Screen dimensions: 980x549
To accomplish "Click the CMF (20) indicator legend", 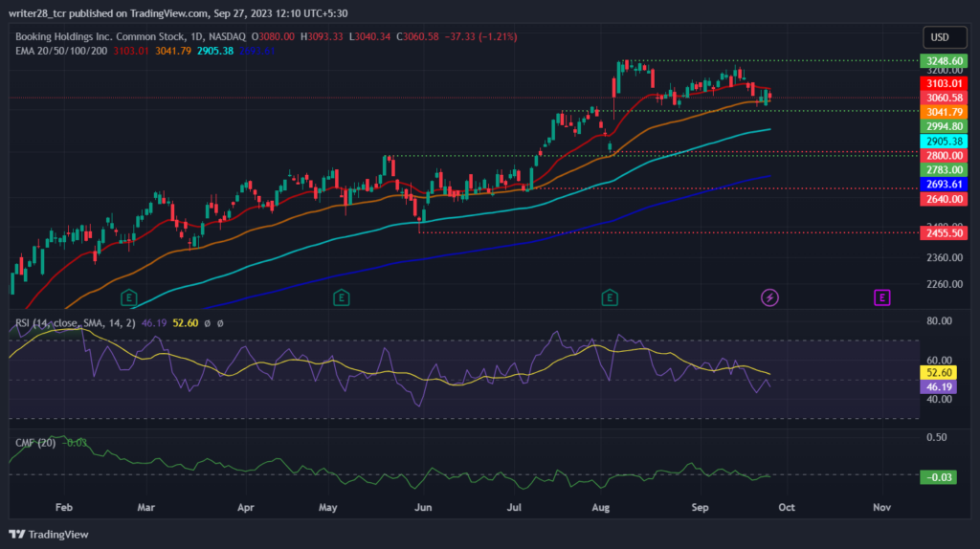I will tap(35, 443).
